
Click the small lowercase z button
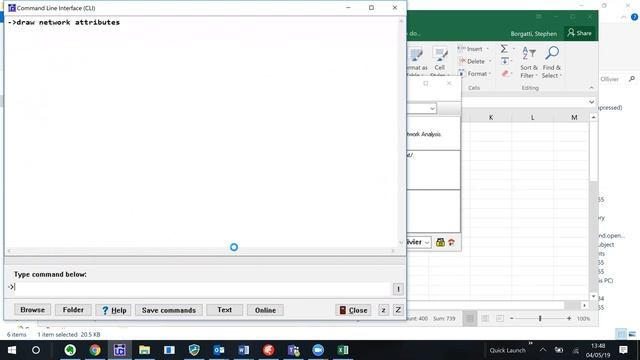coord(383,310)
